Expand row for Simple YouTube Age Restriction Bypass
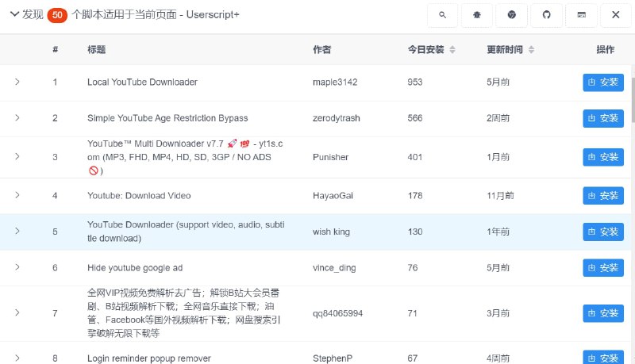This screenshot has width=635, height=364. tap(17, 118)
